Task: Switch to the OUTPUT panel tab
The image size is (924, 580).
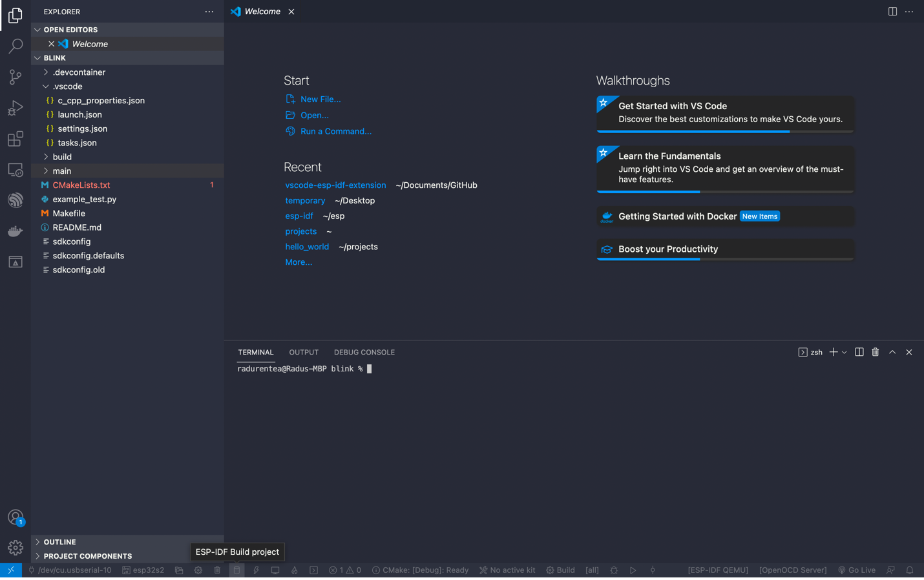Action: tap(304, 352)
